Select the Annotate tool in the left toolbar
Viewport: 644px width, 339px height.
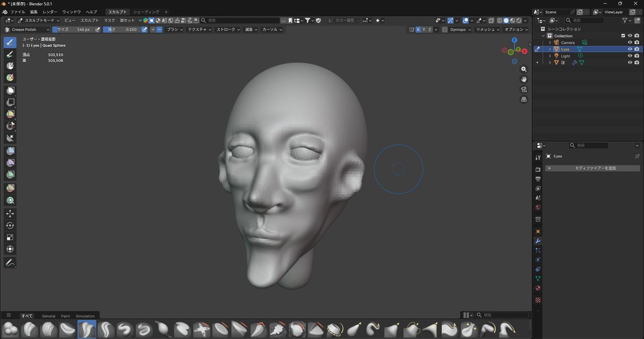[x=10, y=263]
